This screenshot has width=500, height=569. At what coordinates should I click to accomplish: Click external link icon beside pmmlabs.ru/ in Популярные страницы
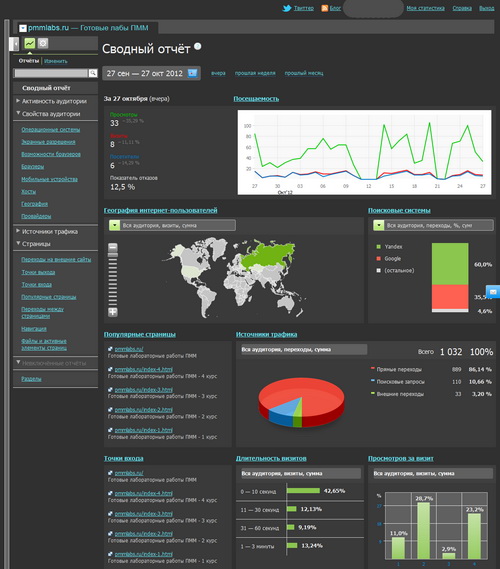pos(110,349)
